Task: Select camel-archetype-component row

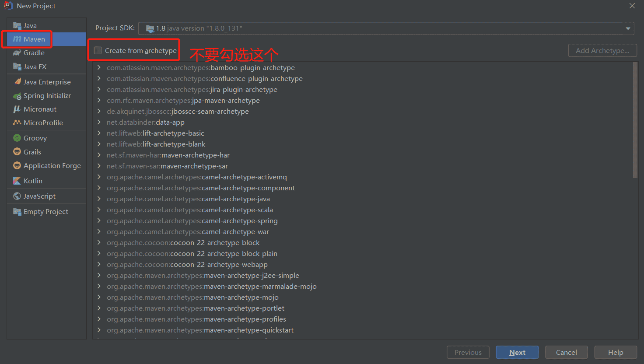Action: tap(363, 188)
